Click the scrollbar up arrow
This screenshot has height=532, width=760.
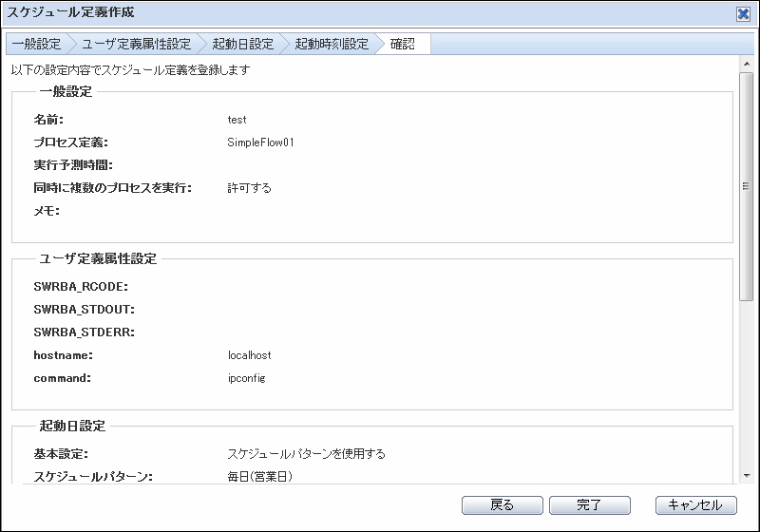(x=747, y=64)
